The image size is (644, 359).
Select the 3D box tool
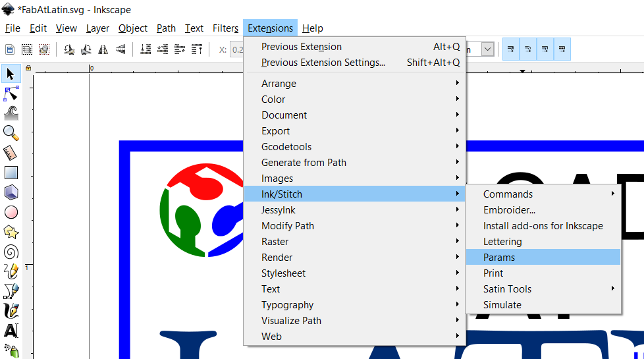[11, 192]
